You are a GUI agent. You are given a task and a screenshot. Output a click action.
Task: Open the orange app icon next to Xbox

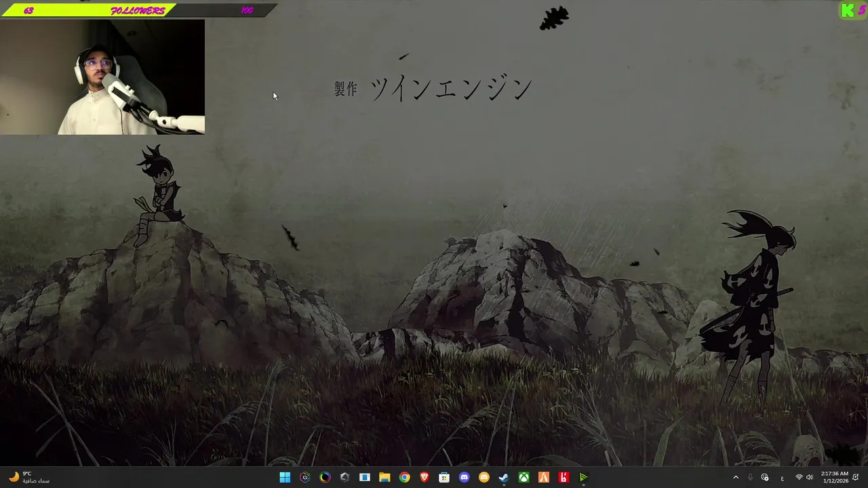(x=544, y=477)
